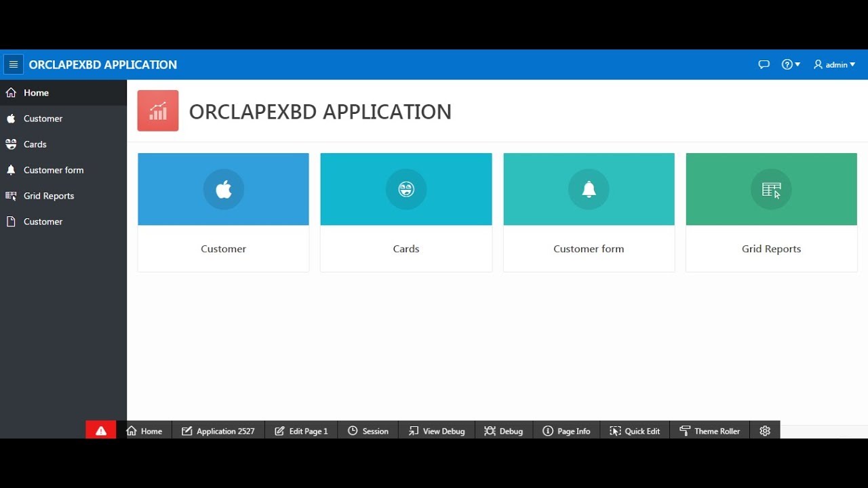Click the apple icon on Customer card
The width and height of the screenshot is (868, 488).
click(224, 190)
